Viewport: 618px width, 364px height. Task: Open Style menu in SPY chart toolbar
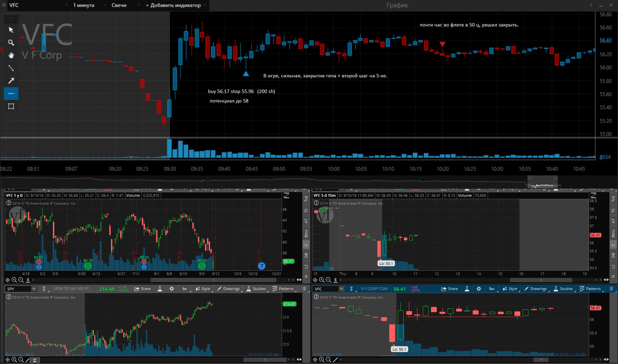tap(203, 289)
